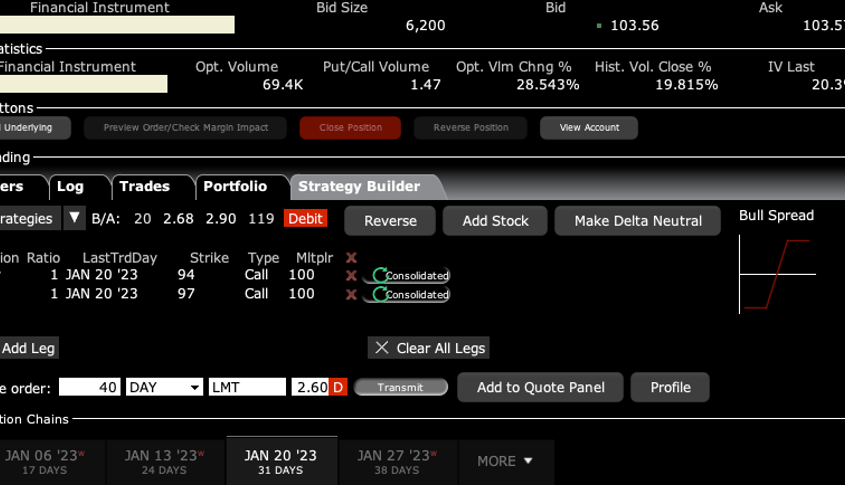Click Preview Order/Check Margin Impact button
Screen dimensions: 845x486
click(x=185, y=128)
